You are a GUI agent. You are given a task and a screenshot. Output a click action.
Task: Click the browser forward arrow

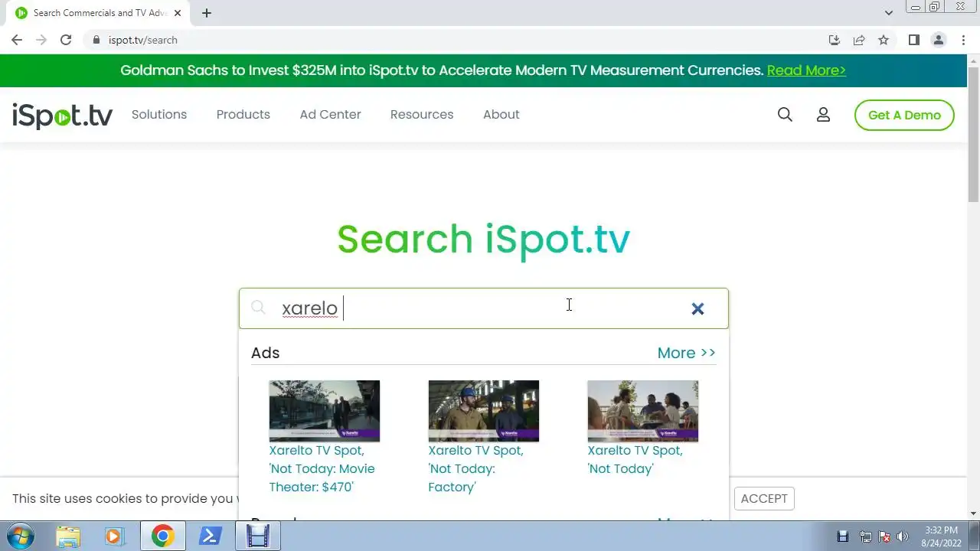[41, 40]
